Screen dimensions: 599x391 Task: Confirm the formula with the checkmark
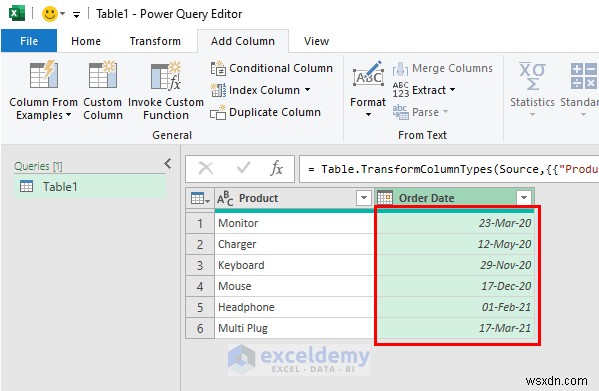(243, 168)
